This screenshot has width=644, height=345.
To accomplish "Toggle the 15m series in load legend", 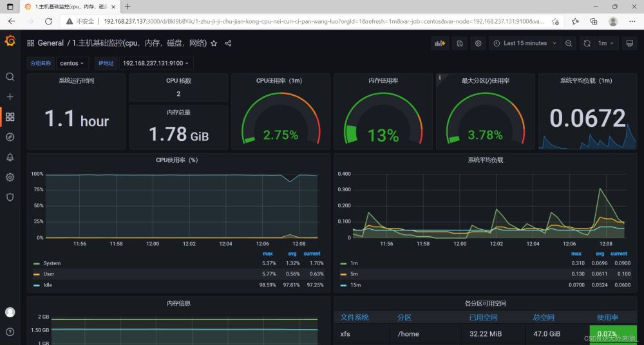I will 357,285.
